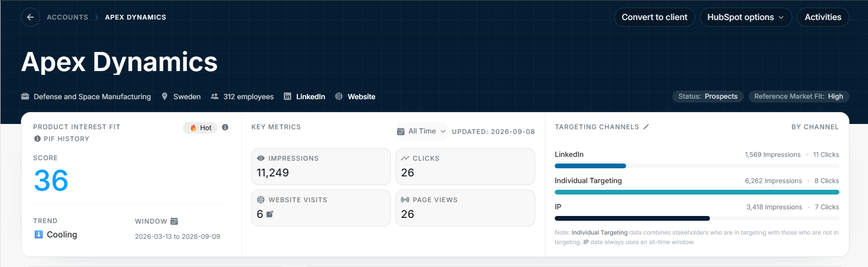Viewport: 868px width, 267px height.
Task: Click the people icon by 312 employees
Action: 215,96
